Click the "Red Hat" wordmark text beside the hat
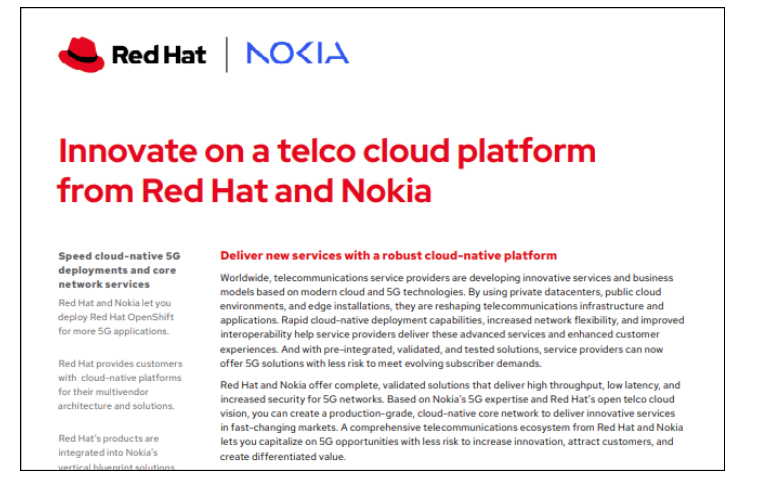The width and height of the screenshot is (775, 488). (x=159, y=54)
